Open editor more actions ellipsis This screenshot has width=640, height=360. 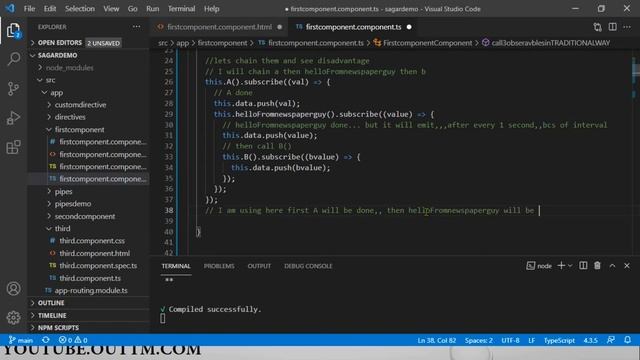pos(627,27)
